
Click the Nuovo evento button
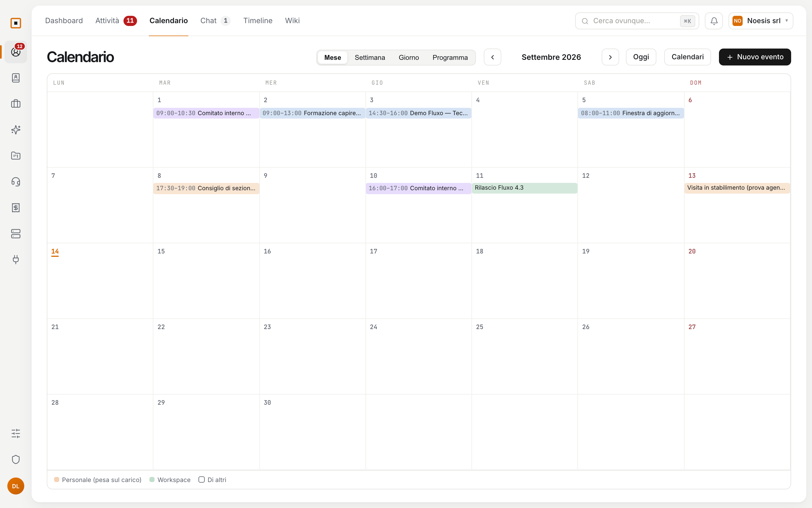[754, 57]
